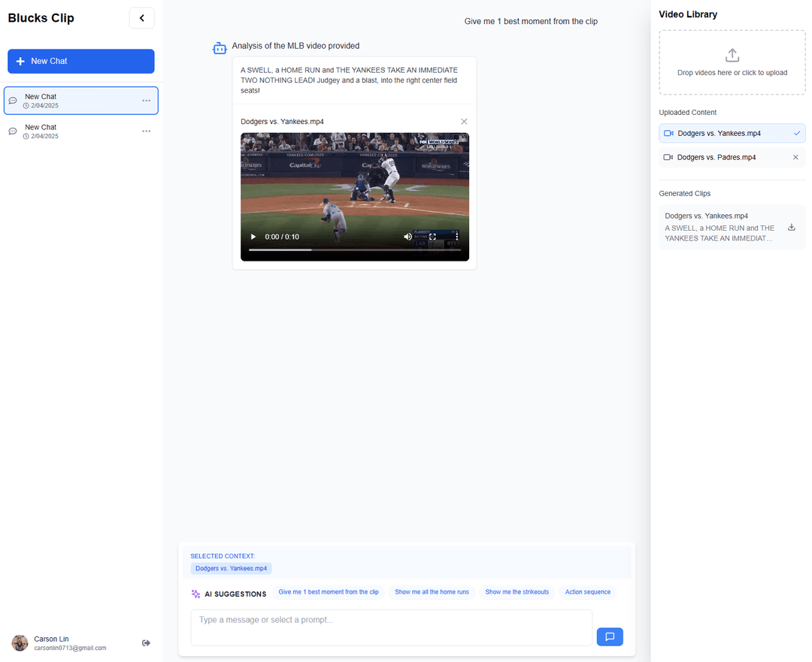
Task: Click the 'Generated Clips' section label
Action: click(685, 194)
